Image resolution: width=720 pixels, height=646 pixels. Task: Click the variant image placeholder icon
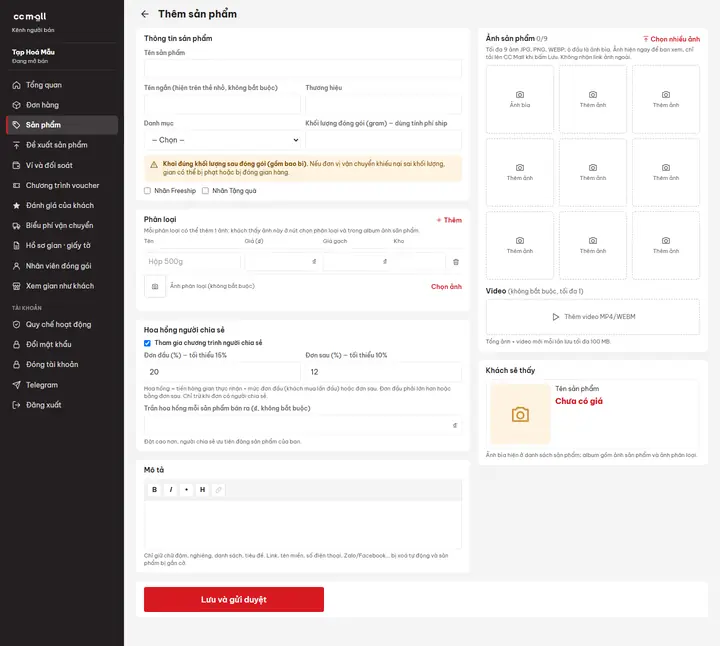(x=155, y=286)
